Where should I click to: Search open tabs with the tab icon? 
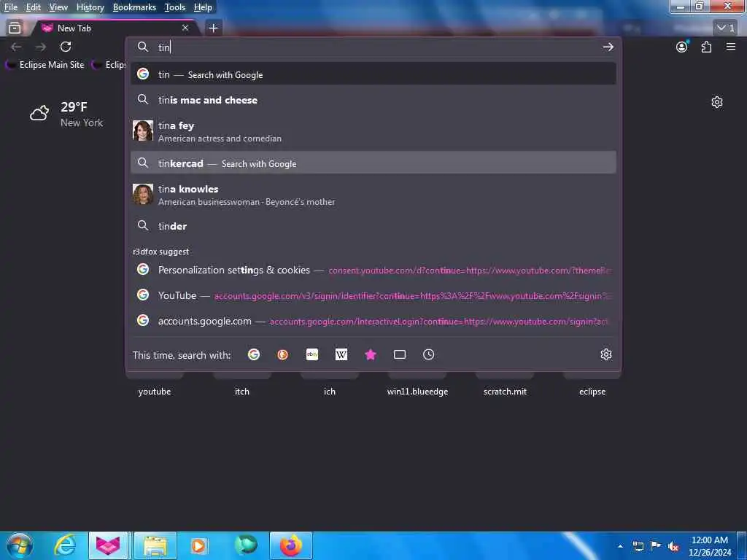pos(400,354)
